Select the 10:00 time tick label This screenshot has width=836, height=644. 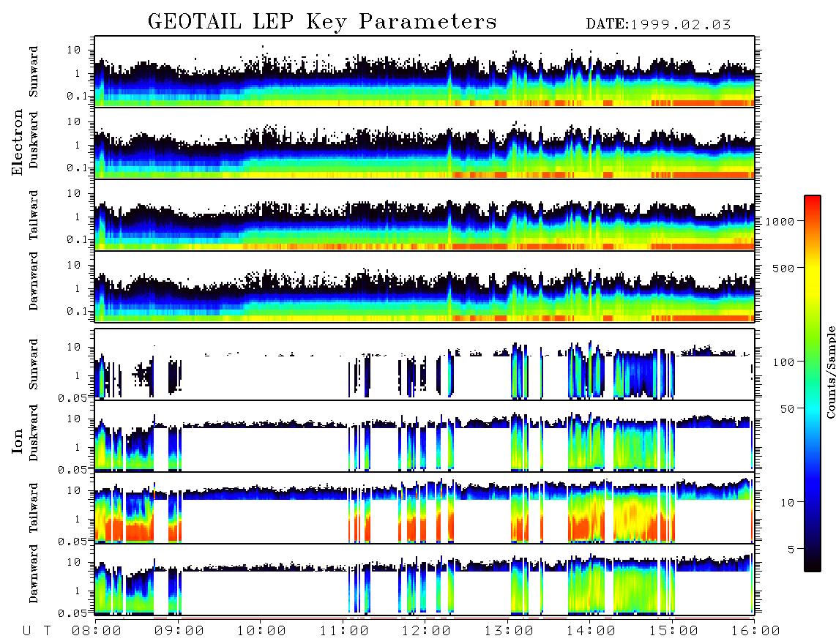pos(261,631)
